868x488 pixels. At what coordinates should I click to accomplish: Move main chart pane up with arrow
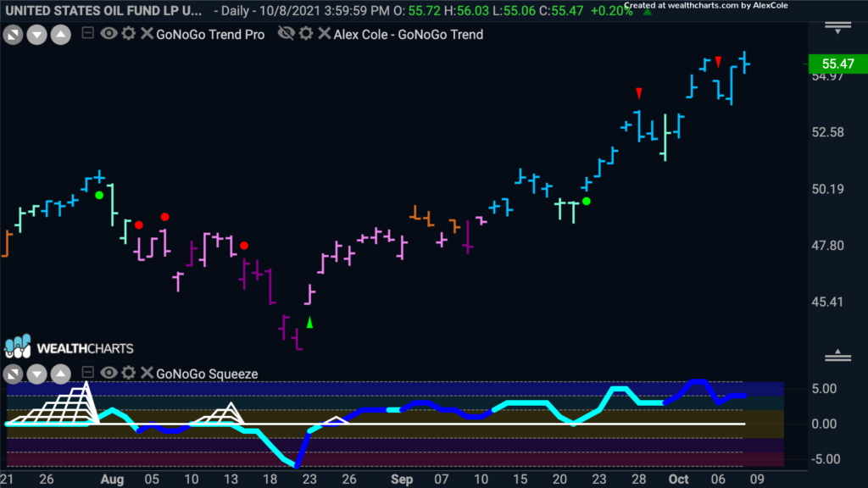point(60,35)
